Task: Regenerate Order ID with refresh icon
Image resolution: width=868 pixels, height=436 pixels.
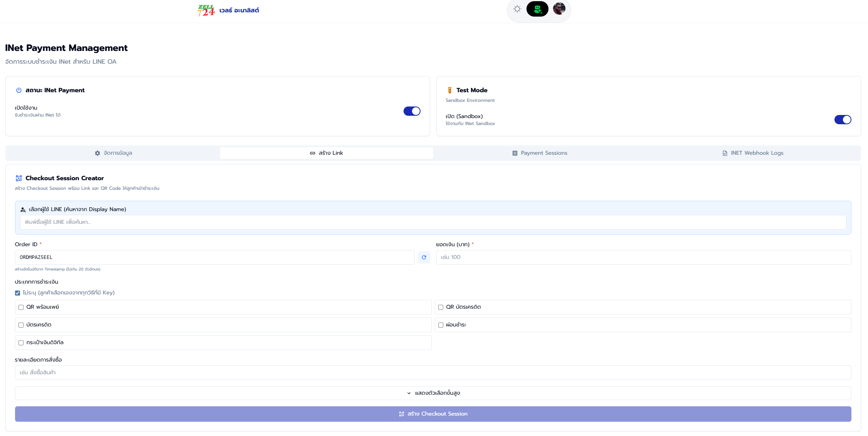Action: [x=424, y=257]
